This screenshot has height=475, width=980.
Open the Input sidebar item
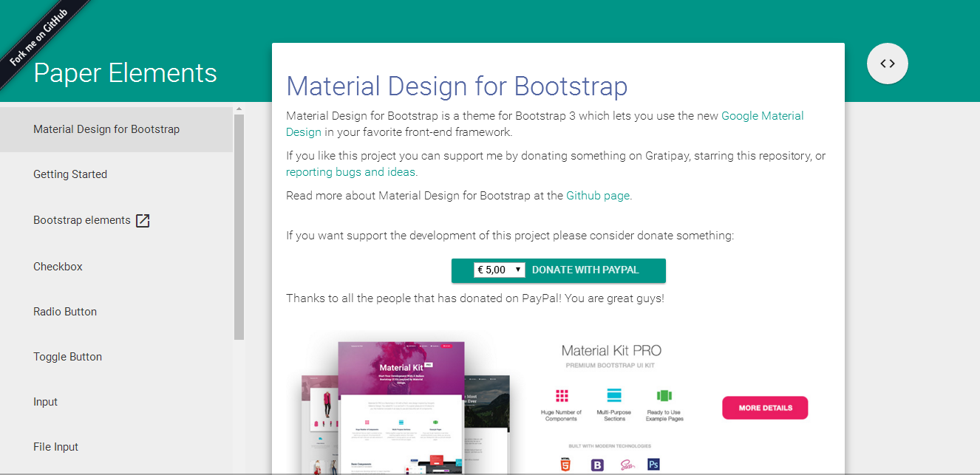117,402
